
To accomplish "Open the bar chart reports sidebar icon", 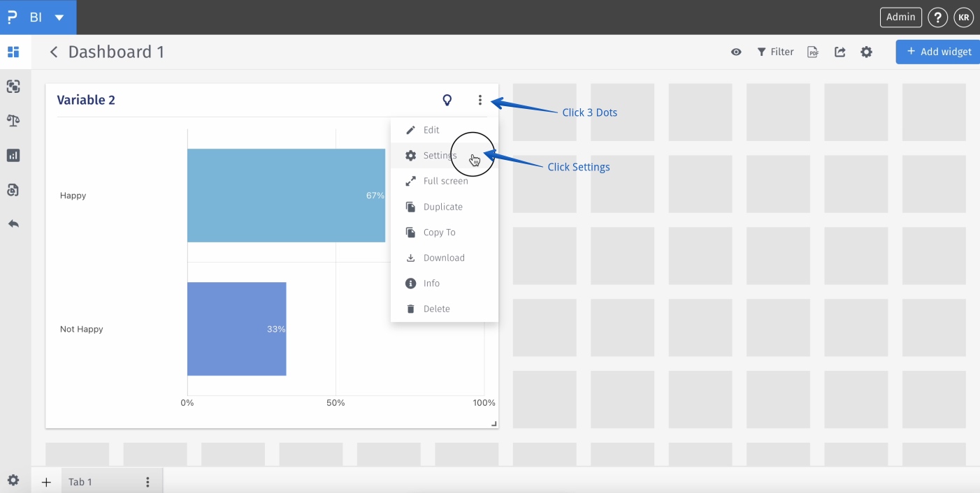I will click(x=13, y=155).
